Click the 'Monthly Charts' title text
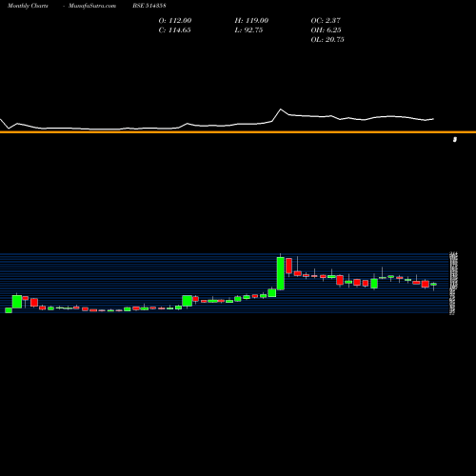Screen dimensions: 476x476 28,6
